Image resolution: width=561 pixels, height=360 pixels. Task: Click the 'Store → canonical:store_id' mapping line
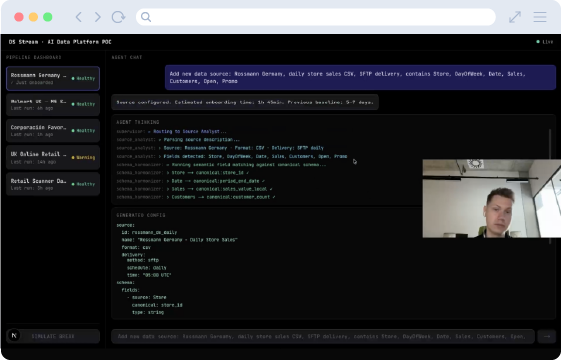[183, 173]
